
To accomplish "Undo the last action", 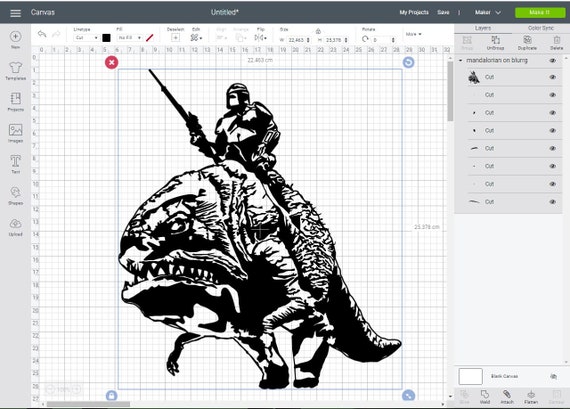I will [x=42, y=34].
